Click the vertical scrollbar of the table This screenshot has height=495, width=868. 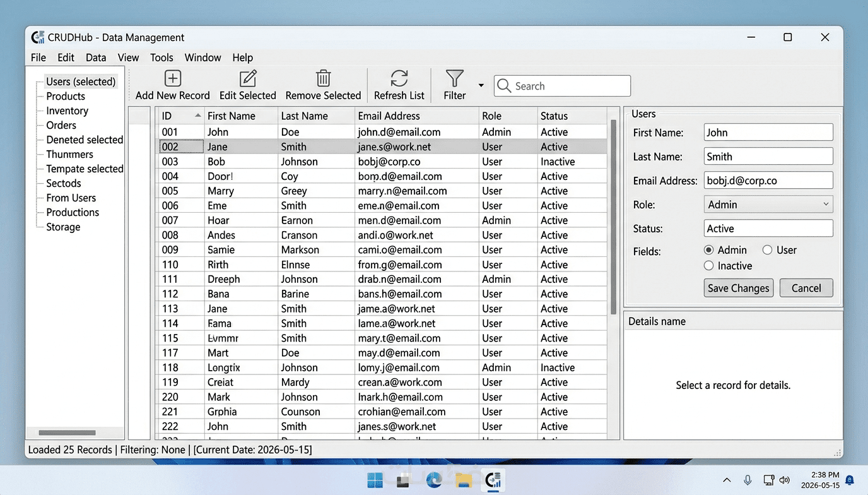[x=613, y=217]
